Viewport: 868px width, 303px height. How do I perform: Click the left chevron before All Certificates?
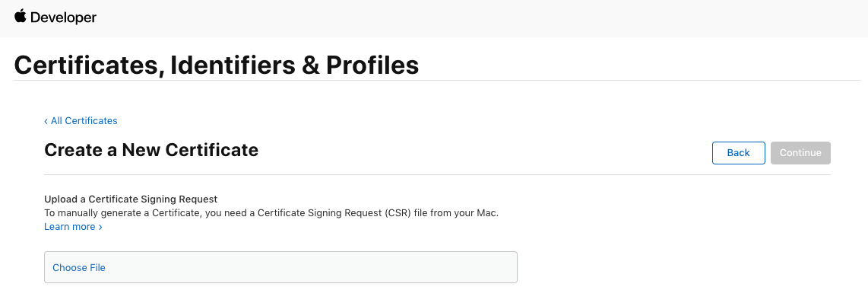[x=46, y=121]
